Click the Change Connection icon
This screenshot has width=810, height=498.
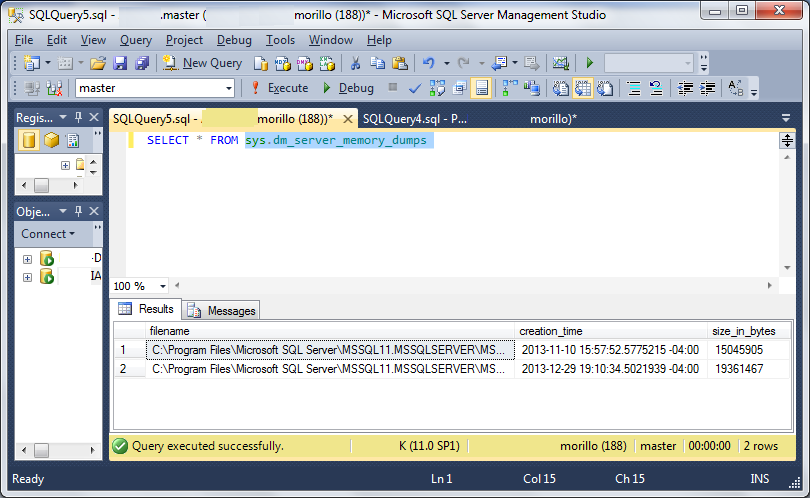pos(54,88)
